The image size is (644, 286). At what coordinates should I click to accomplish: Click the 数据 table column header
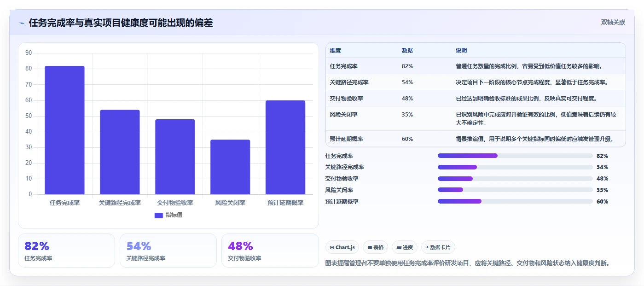pos(407,51)
